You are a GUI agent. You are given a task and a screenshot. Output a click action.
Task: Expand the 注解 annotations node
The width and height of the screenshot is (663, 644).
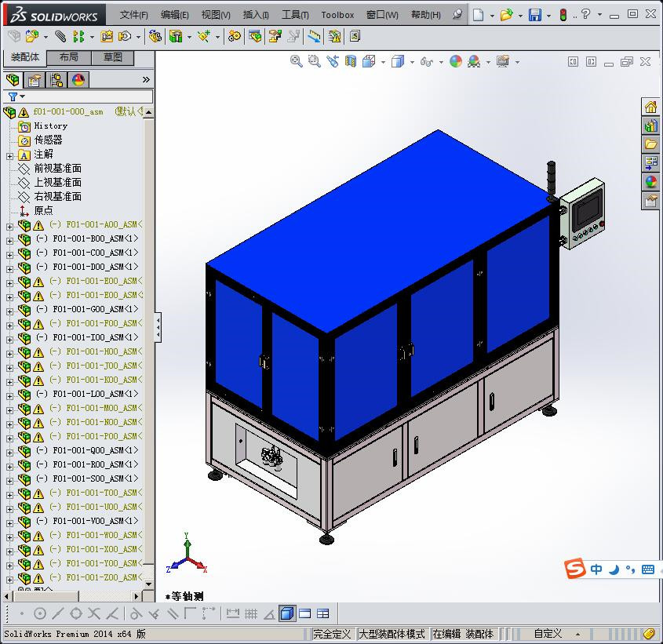9,156
